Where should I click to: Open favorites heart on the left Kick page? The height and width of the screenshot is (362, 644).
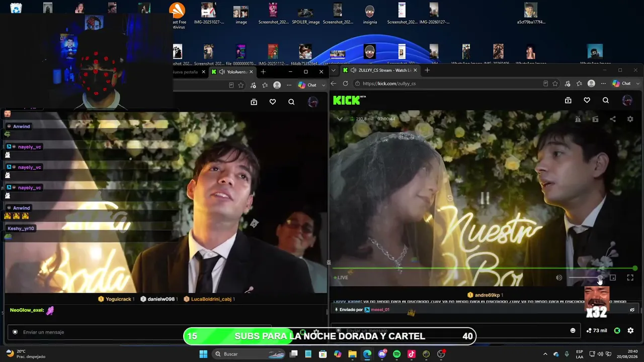pos(272,102)
